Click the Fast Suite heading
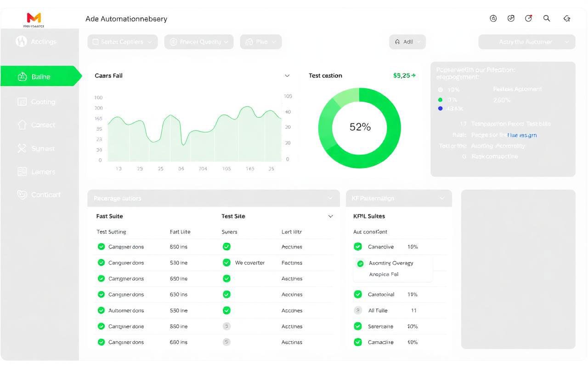 (x=109, y=216)
